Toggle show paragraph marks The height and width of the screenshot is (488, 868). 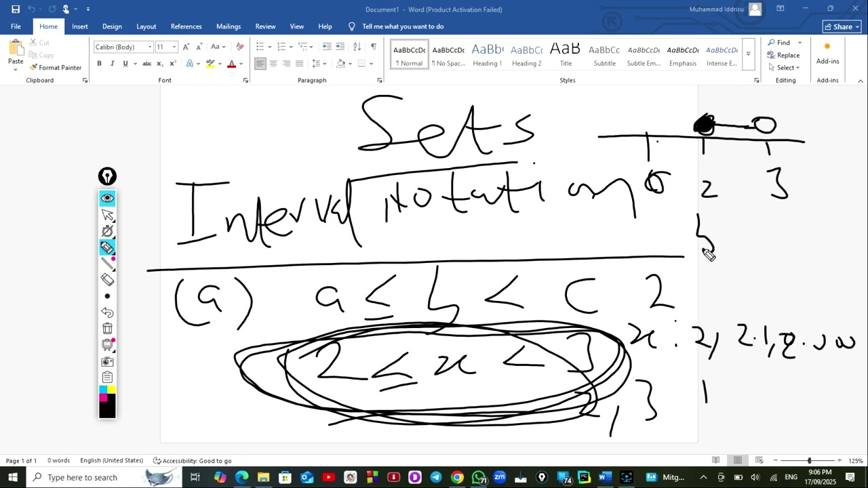tap(373, 47)
